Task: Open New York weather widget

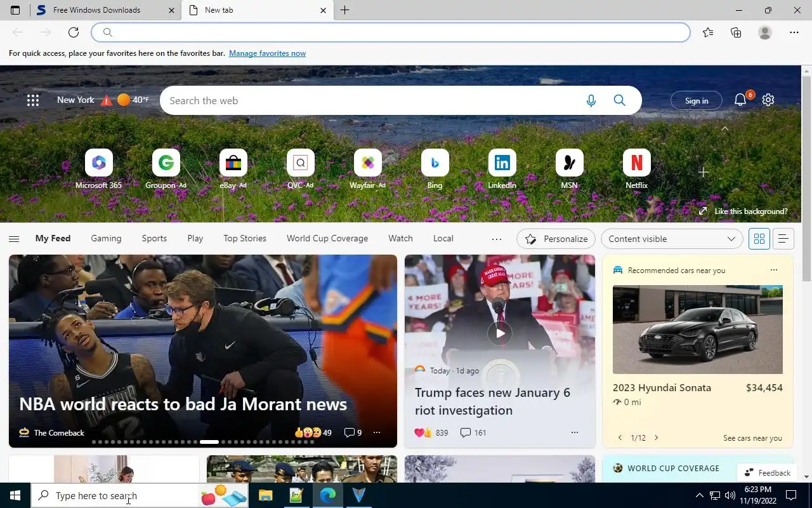Action: [103, 100]
